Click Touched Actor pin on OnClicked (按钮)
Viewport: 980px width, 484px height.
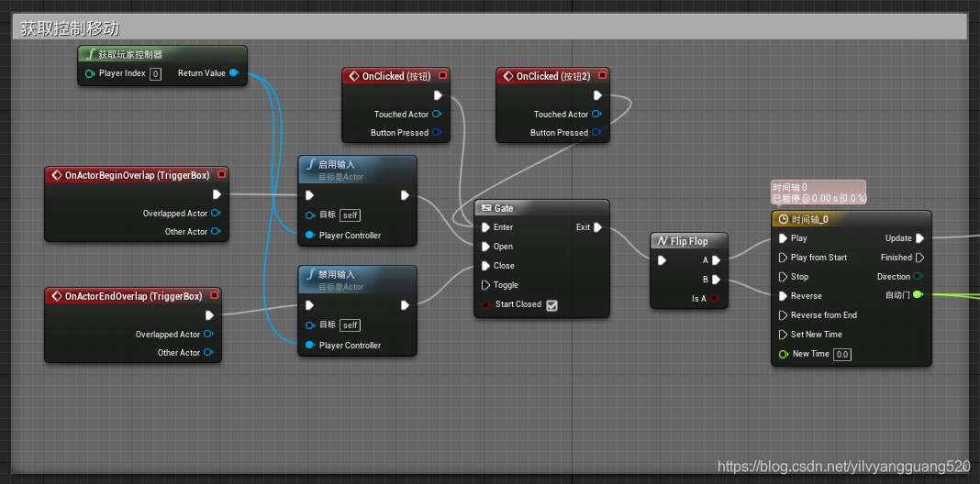[x=437, y=115]
